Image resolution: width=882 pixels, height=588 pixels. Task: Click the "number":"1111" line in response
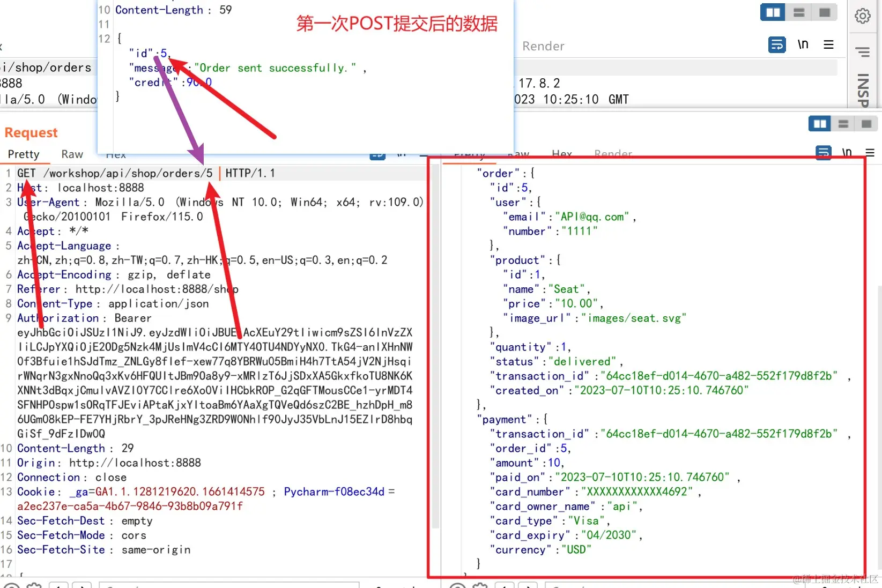click(x=550, y=231)
